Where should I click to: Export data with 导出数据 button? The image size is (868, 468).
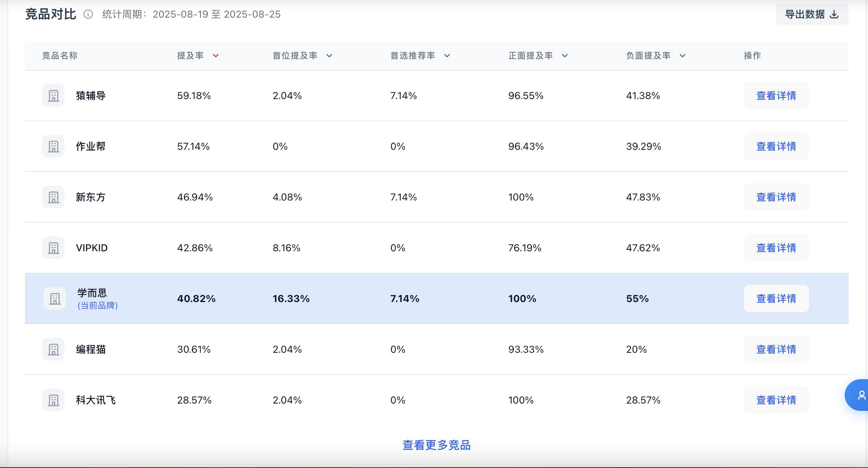(x=812, y=14)
